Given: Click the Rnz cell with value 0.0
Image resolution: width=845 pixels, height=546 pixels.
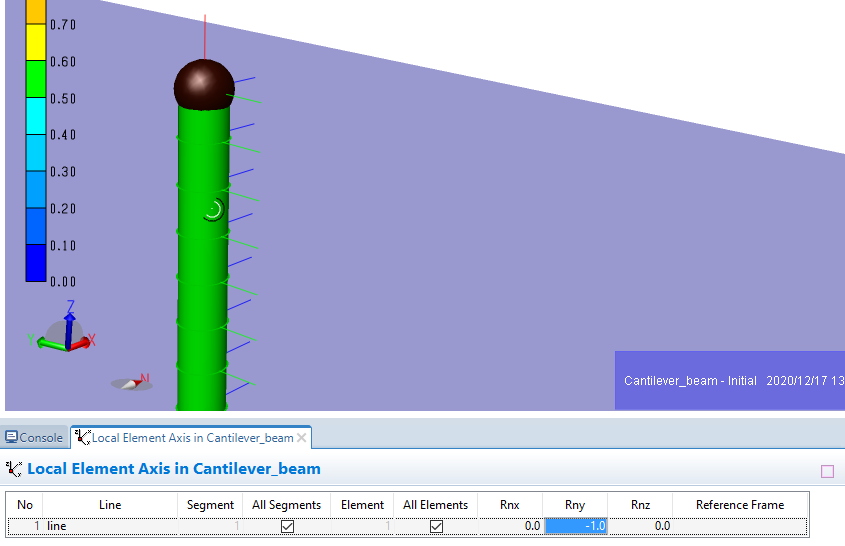Looking at the screenshot, I should [x=640, y=526].
